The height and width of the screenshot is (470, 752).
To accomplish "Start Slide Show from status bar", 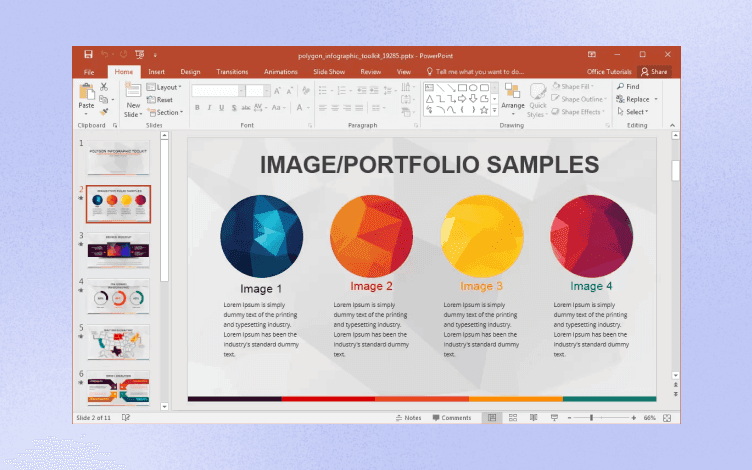I will (554, 418).
